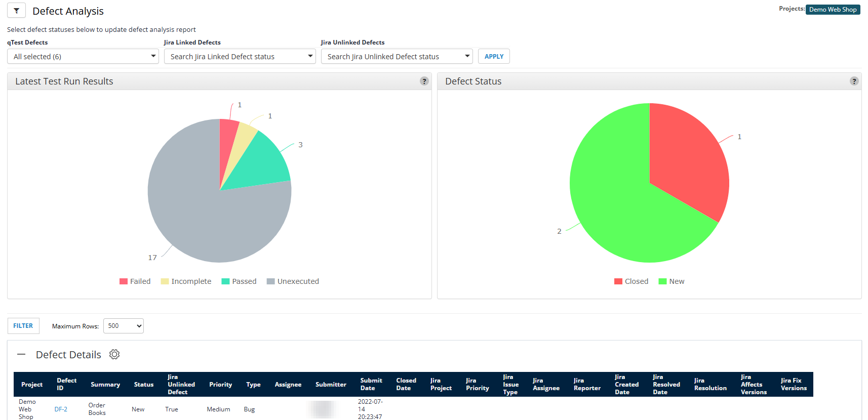Toggle Incomplete series in chart legend

186,281
